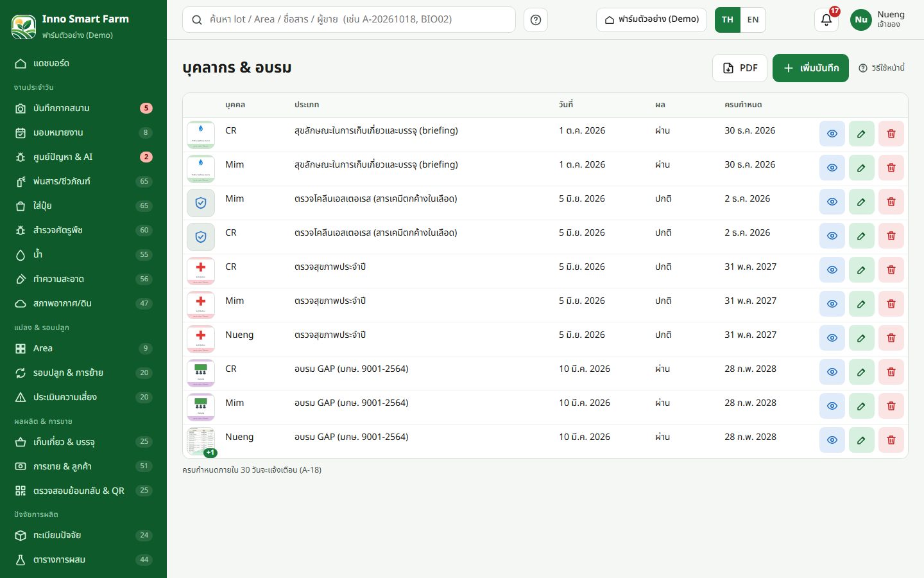Open Area in the sidebar
The width and height of the screenshot is (924, 578).
(83, 349)
